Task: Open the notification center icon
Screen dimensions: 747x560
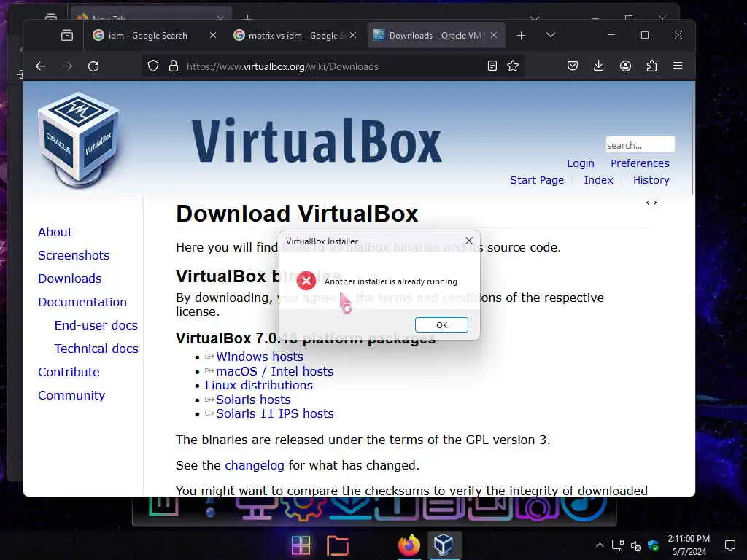Action: coord(729,545)
